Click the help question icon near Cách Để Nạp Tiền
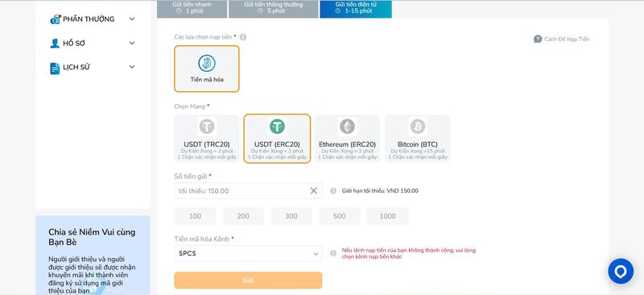Viewport: 644px width, 295px height. [538, 39]
